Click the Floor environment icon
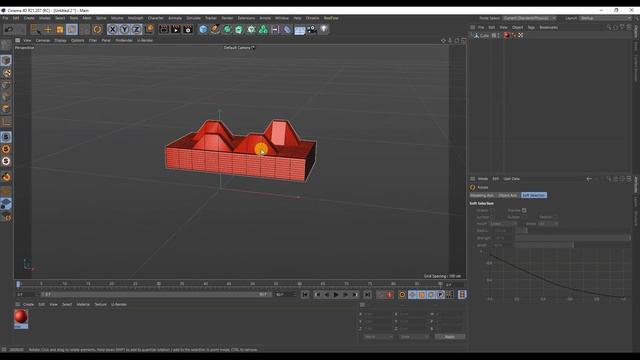Image resolution: width=640 pixels, height=360 pixels. (x=300, y=29)
